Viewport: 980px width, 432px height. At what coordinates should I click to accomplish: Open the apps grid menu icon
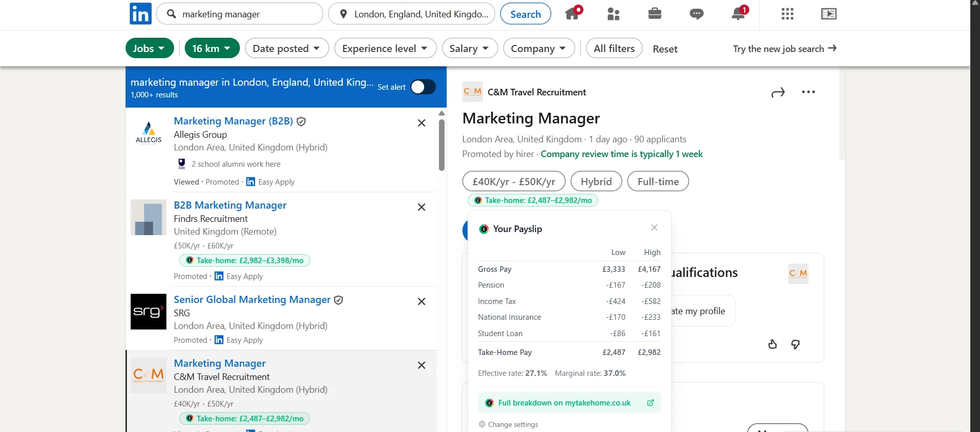tap(788, 14)
